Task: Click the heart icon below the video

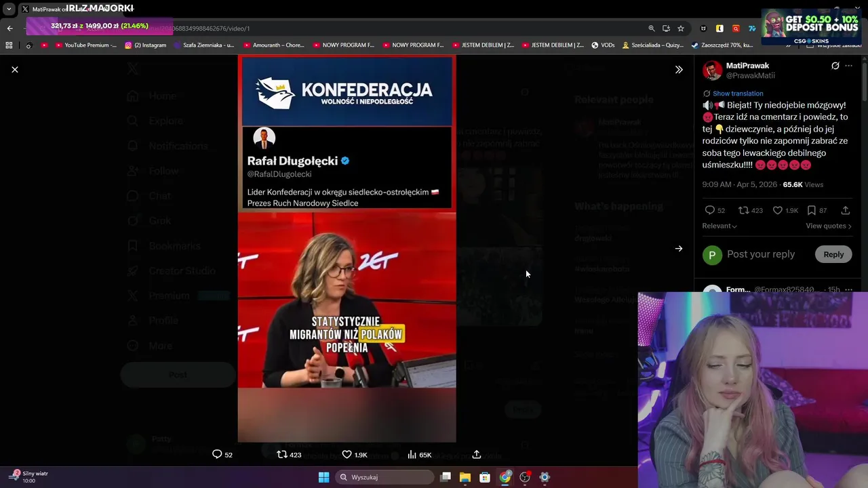Action: point(347,454)
